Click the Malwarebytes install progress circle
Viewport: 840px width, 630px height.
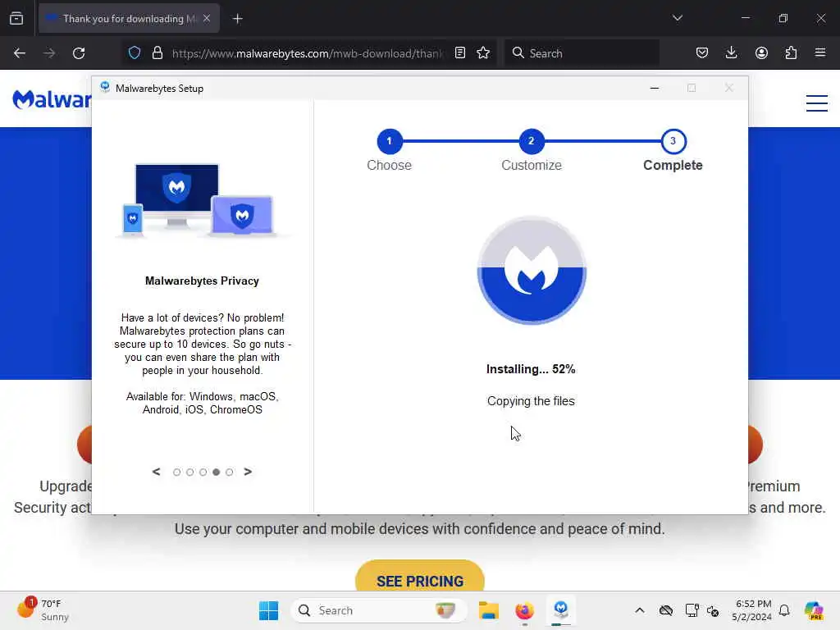pyautogui.click(x=532, y=270)
